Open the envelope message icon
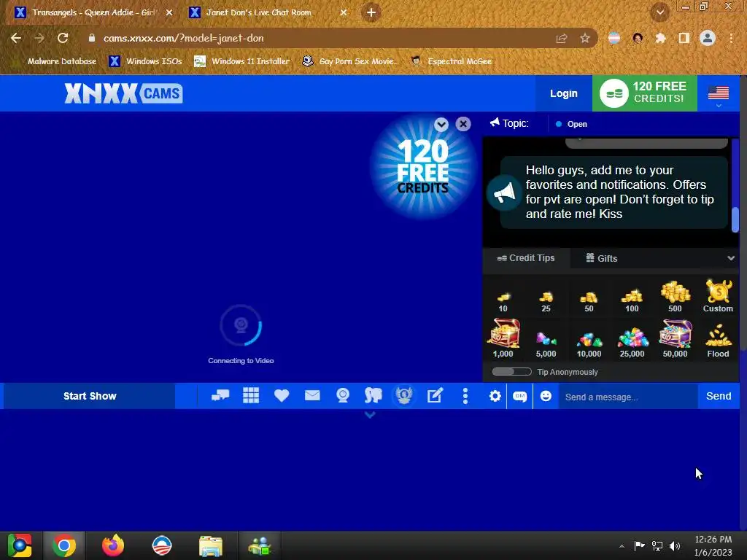The width and height of the screenshot is (747, 560). 312,395
